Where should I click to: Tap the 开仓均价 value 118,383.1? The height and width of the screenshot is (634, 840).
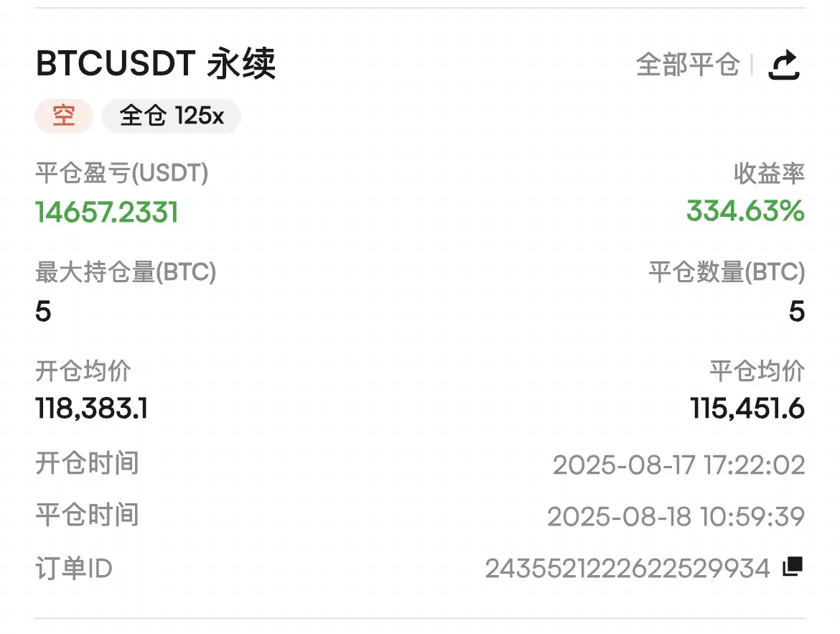coord(92,409)
